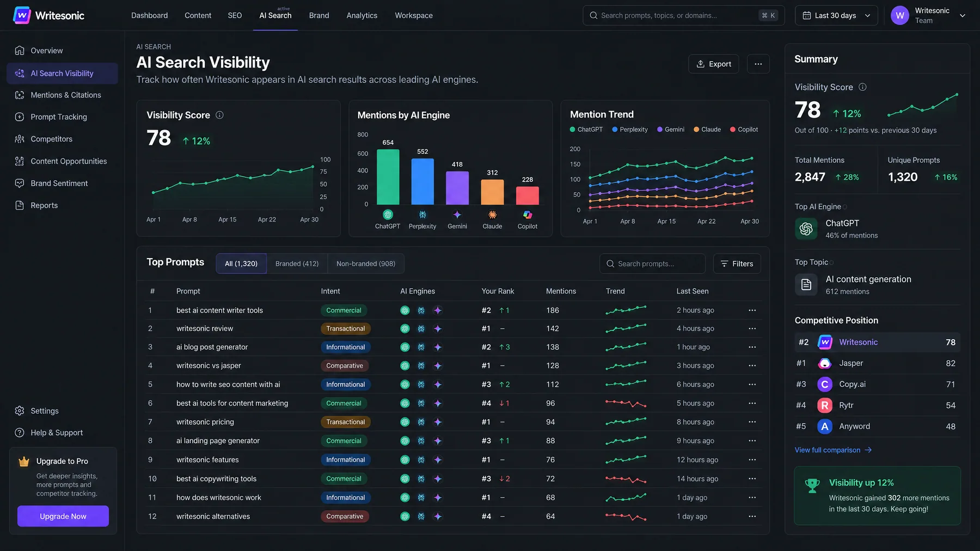Image resolution: width=980 pixels, height=551 pixels.
Task: Open page more options next to Export
Action: pyautogui.click(x=758, y=64)
